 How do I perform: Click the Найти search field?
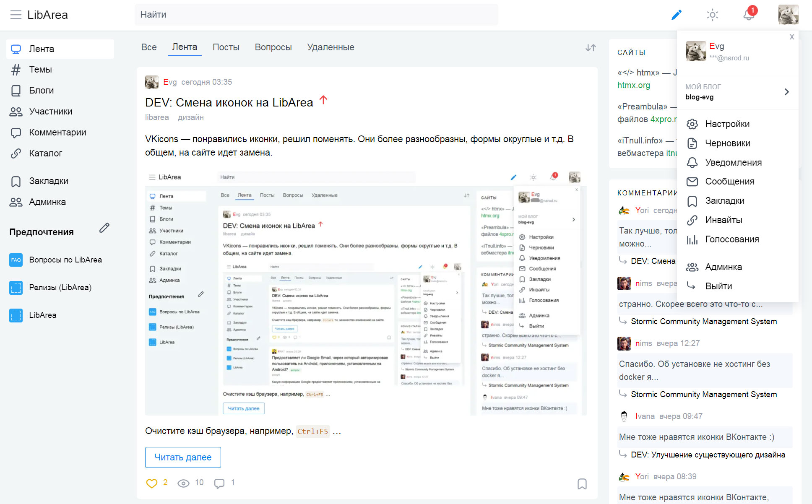(x=316, y=15)
